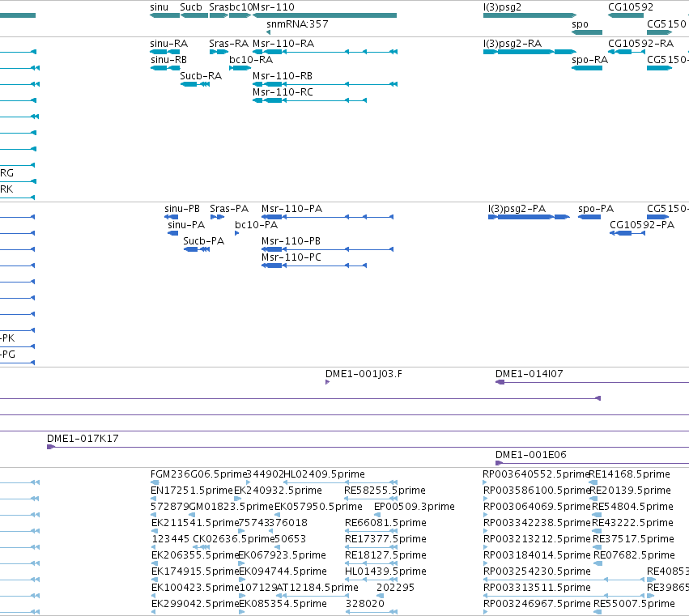Click the RE58255.5prime EST label

385,491
